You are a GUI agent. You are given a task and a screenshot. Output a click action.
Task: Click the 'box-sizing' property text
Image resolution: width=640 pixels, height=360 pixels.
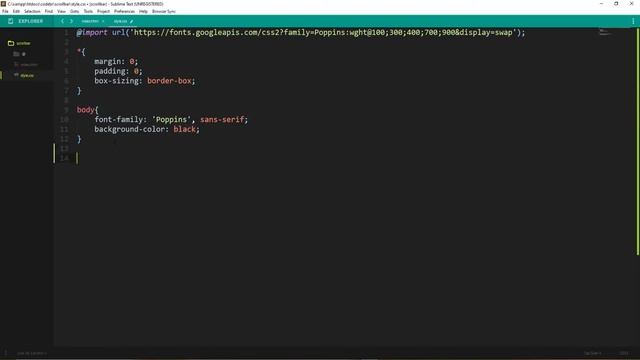pyautogui.click(x=116, y=81)
